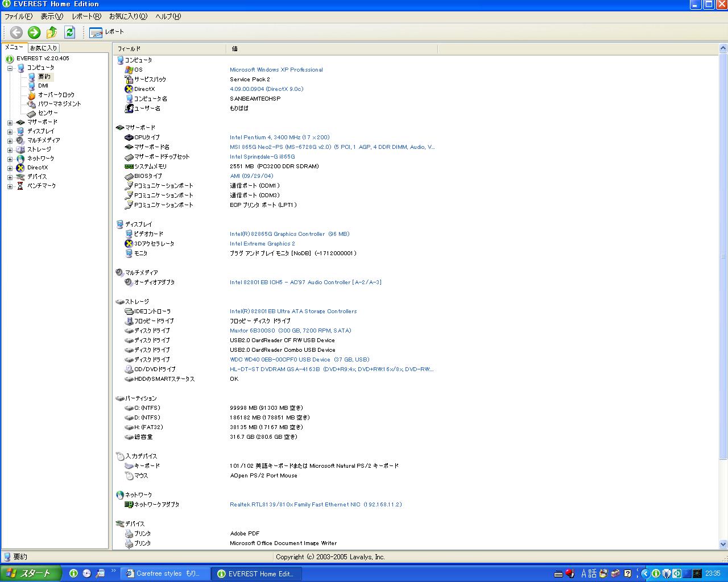Open the DirectX 4.09.00.0904 version link
The width and height of the screenshot is (728, 582).
266,89
